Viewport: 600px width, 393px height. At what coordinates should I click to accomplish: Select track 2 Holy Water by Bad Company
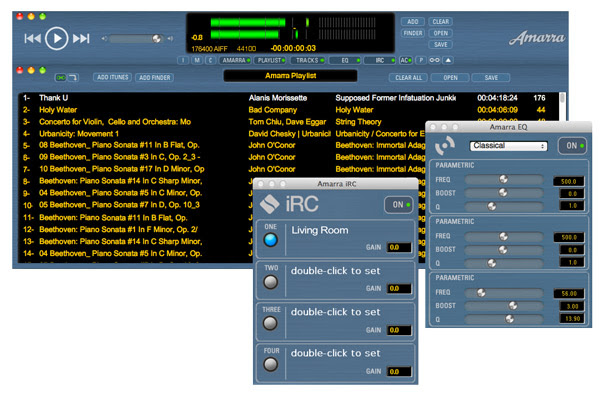click(289, 110)
